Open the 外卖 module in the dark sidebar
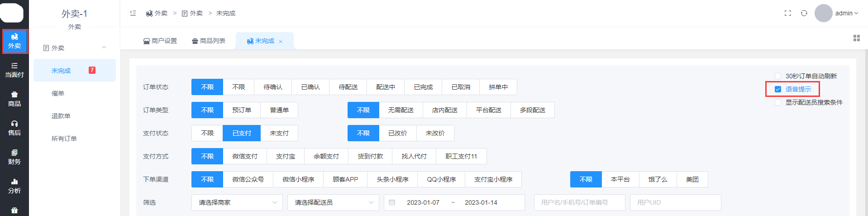The image size is (868, 216). click(x=14, y=41)
